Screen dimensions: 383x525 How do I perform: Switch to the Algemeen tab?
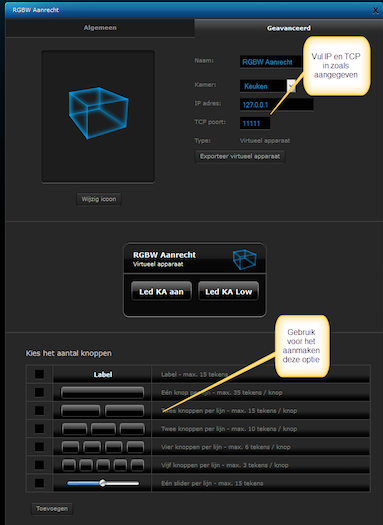[x=100, y=28]
